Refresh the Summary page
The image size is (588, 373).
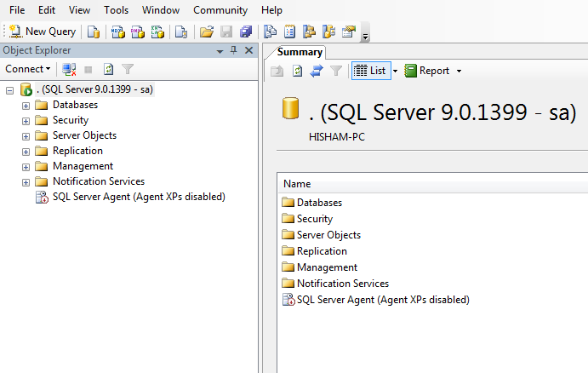pos(297,71)
